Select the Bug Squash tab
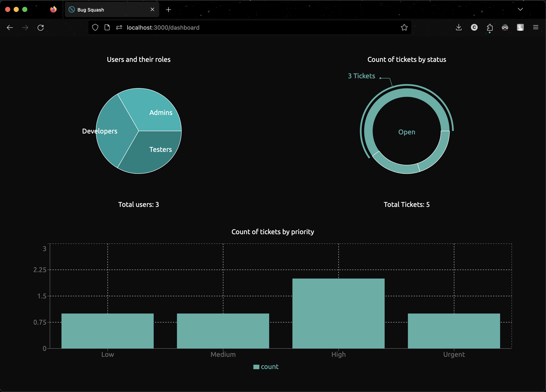 [x=112, y=10]
